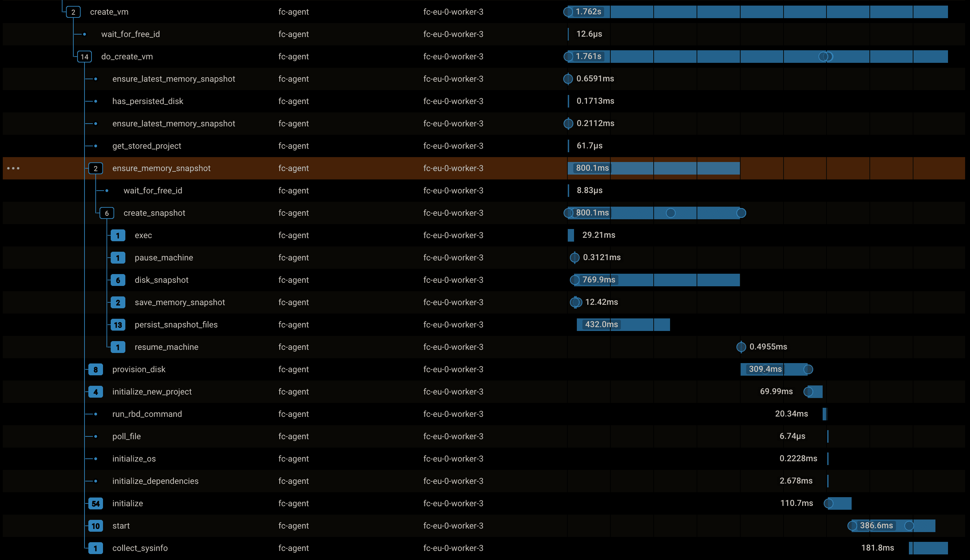Click the do_create_vm 1.761s timeline bar

click(x=758, y=57)
